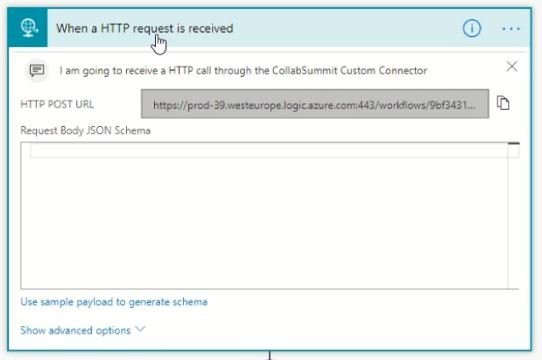Select the HTTP POST URL field

click(x=315, y=104)
